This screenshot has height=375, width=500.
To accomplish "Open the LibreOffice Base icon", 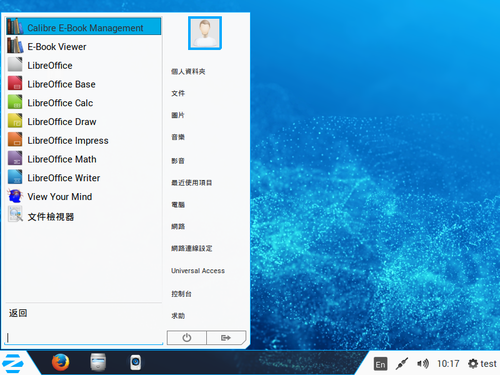I will 15,83.
